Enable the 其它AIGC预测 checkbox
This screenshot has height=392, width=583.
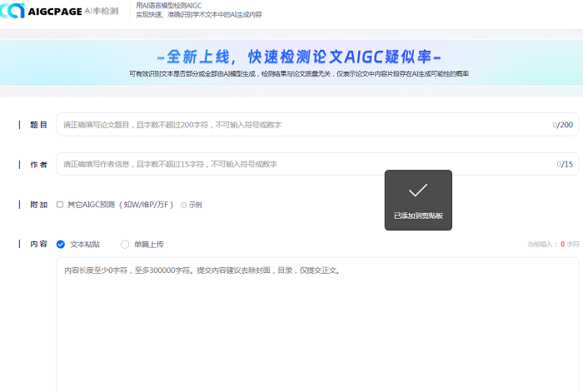point(60,205)
